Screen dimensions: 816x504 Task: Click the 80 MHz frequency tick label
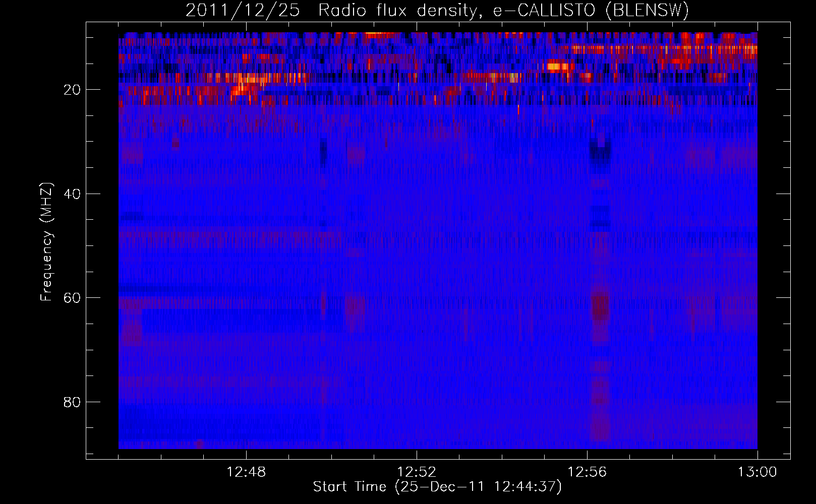click(73, 402)
